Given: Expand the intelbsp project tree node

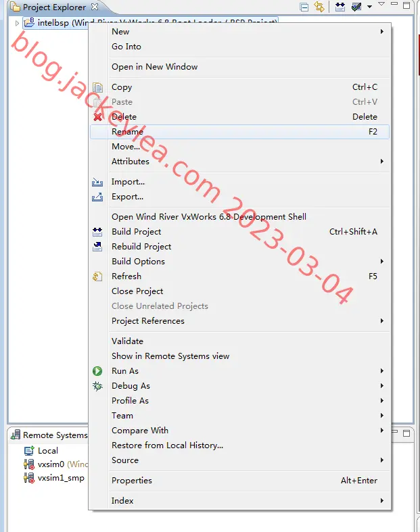Looking at the screenshot, I should click(x=17, y=23).
